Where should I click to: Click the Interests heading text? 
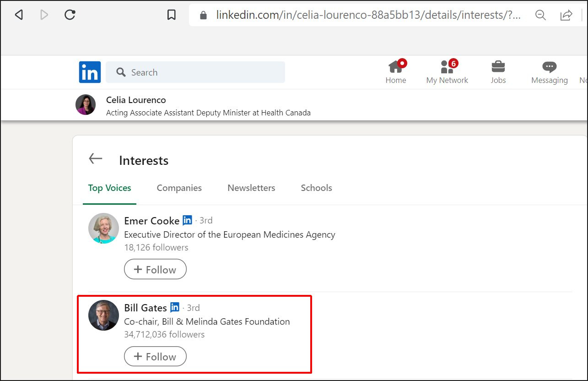144,161
